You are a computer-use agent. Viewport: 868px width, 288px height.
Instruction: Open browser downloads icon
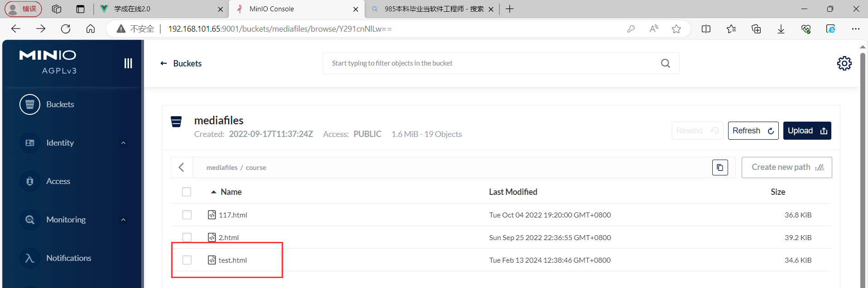(781, 29)
